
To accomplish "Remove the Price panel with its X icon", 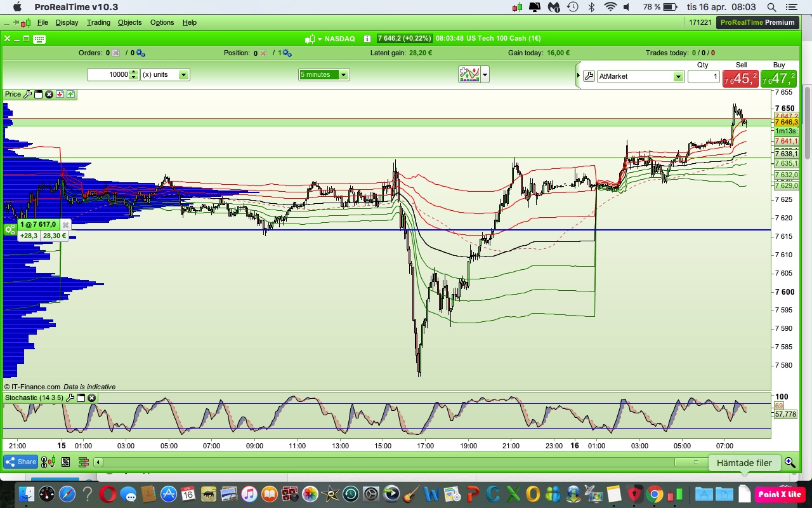I will (x=49, y=95).
